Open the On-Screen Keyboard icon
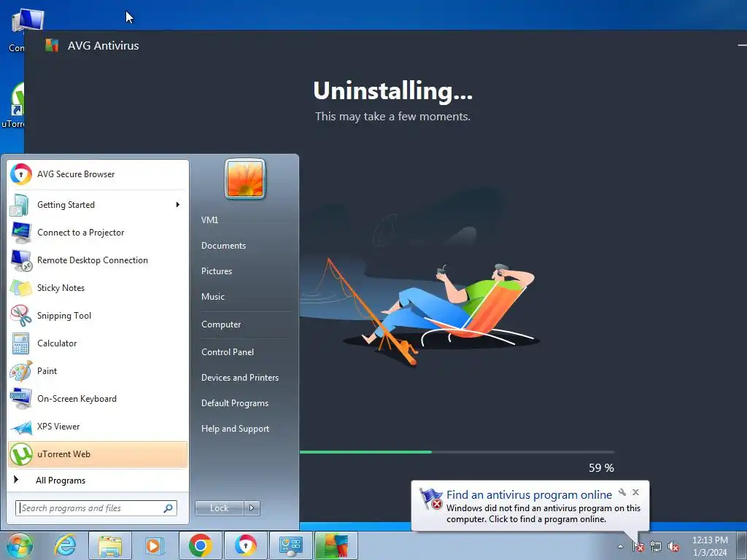Viewport: 747px width, 560px height. (20, 399)
